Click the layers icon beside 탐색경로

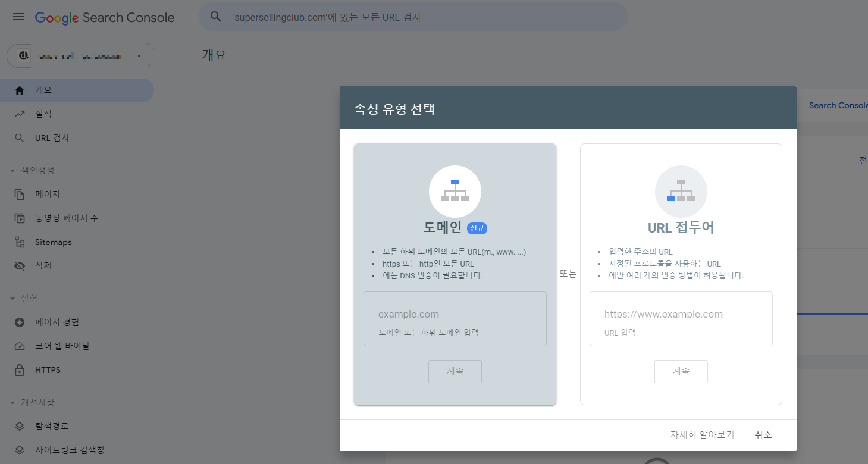20,427
